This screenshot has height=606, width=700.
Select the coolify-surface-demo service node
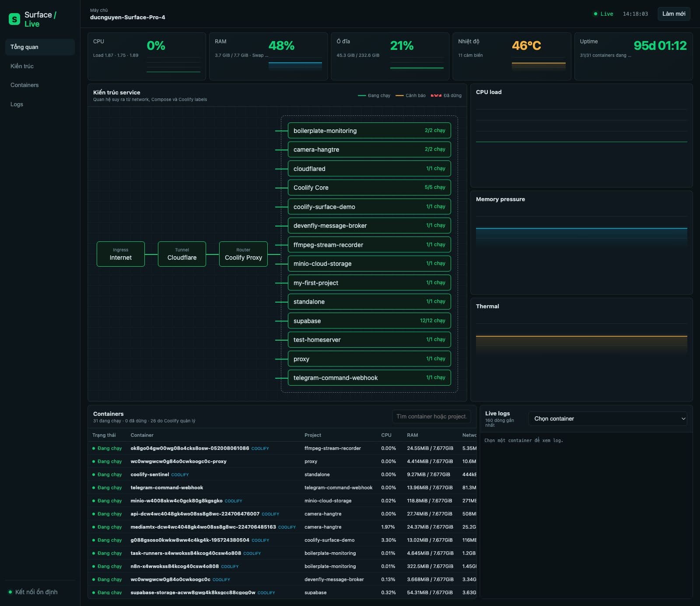point(369,207)
